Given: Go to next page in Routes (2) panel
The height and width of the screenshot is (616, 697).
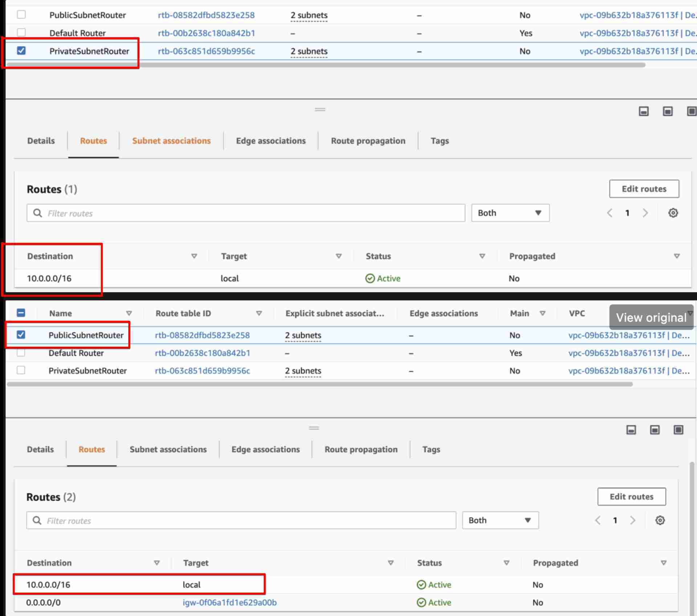Looking at the screenshot, I should [633, 521].
